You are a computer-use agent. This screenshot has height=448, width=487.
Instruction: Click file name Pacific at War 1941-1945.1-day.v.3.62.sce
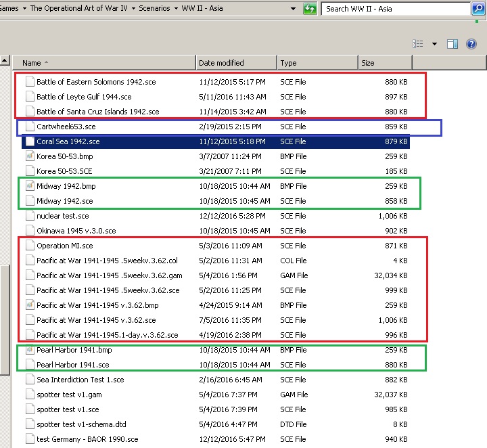[x=107, y=335]
